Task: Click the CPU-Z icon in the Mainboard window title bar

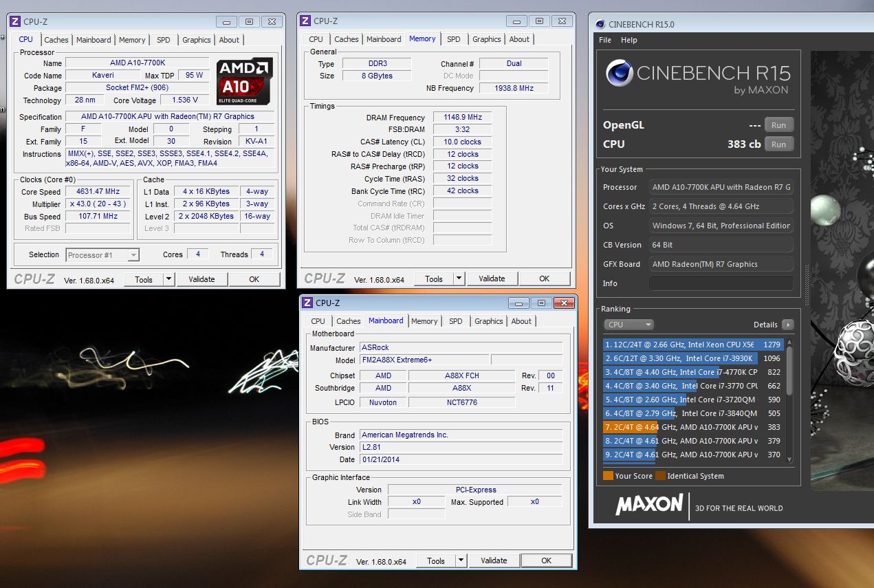Action: click(x=307, y=303)
